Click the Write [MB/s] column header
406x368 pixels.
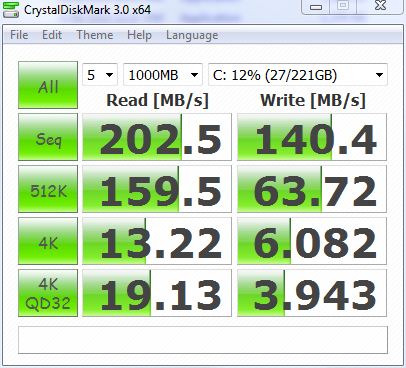click(x=313, y=100)
